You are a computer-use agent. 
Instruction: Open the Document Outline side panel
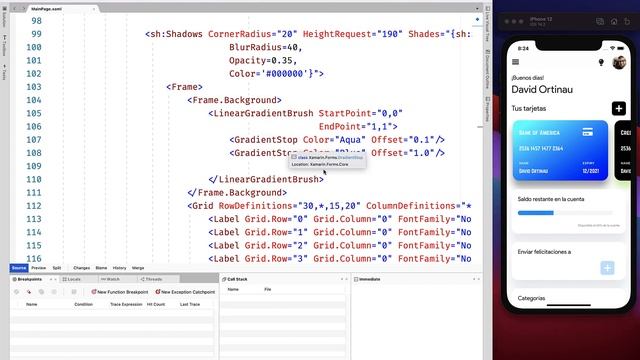click(488, 69)
